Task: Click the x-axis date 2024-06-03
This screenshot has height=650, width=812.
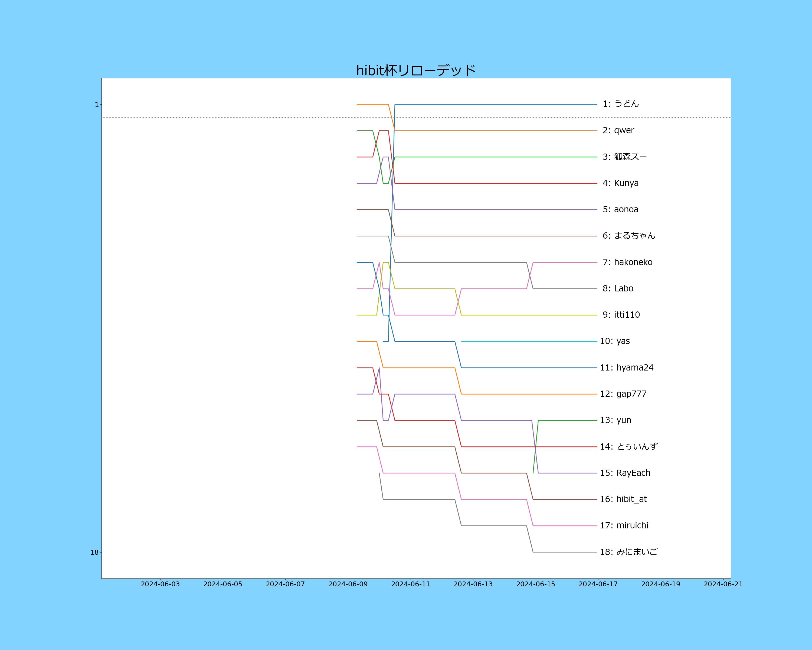Action: tap(160, 584)
